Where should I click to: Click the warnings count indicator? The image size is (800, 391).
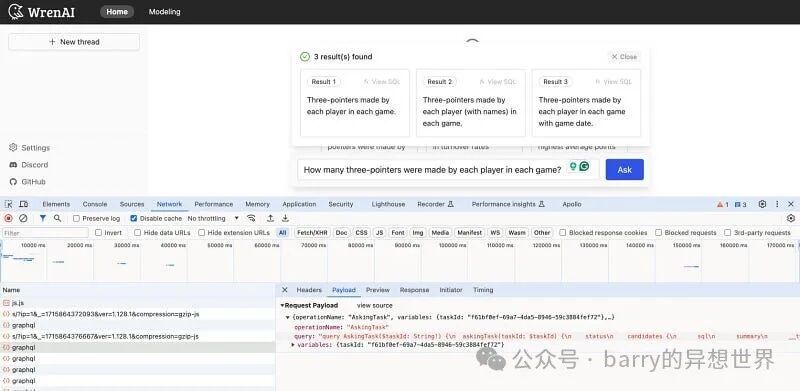[x=722, y=204]
